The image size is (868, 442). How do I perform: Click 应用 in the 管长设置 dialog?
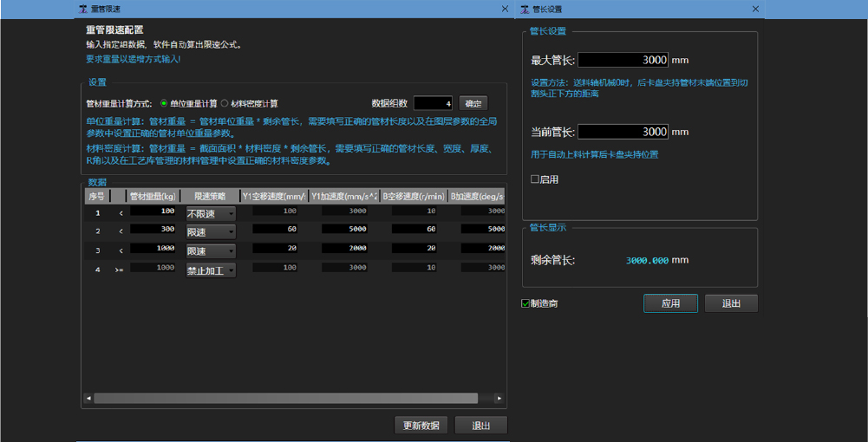(x=670, y=303)
